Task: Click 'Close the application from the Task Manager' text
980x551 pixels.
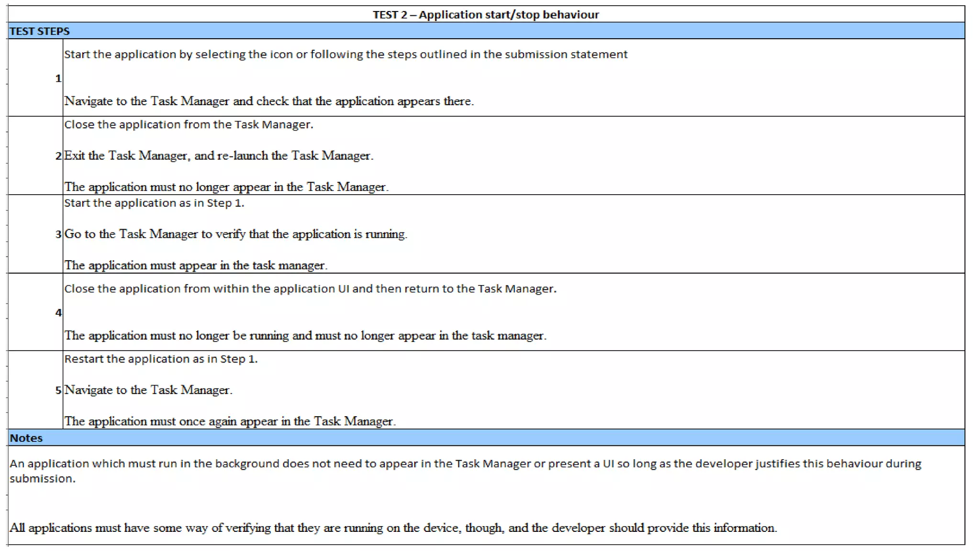Action: coord(189,125)
